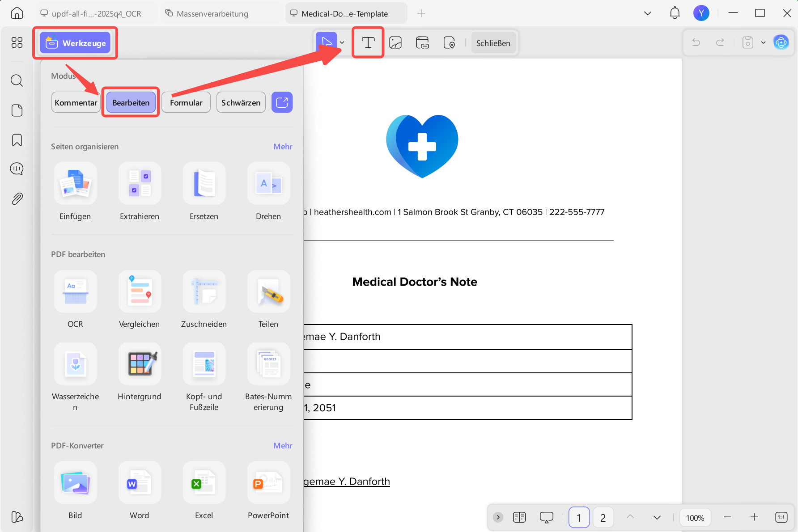Click the purple export share icon

pyautogui.click(x=282, y=102)
